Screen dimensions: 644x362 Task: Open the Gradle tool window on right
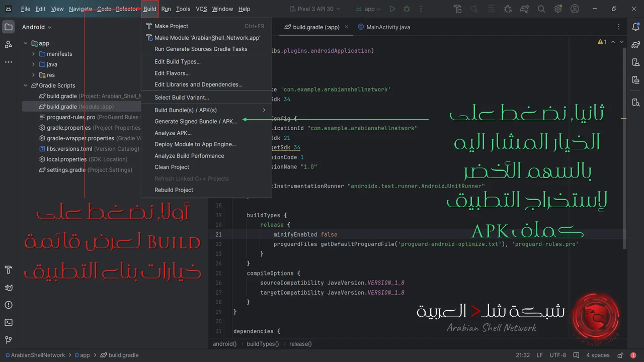click(635, 45)
